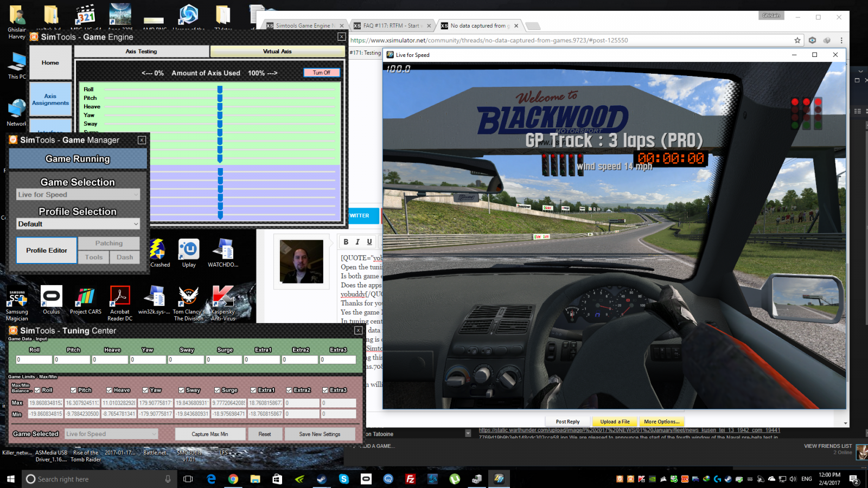868x488 pixels.
Task: Open the Oculus desktop shortcut
Action: pos(52,299)
